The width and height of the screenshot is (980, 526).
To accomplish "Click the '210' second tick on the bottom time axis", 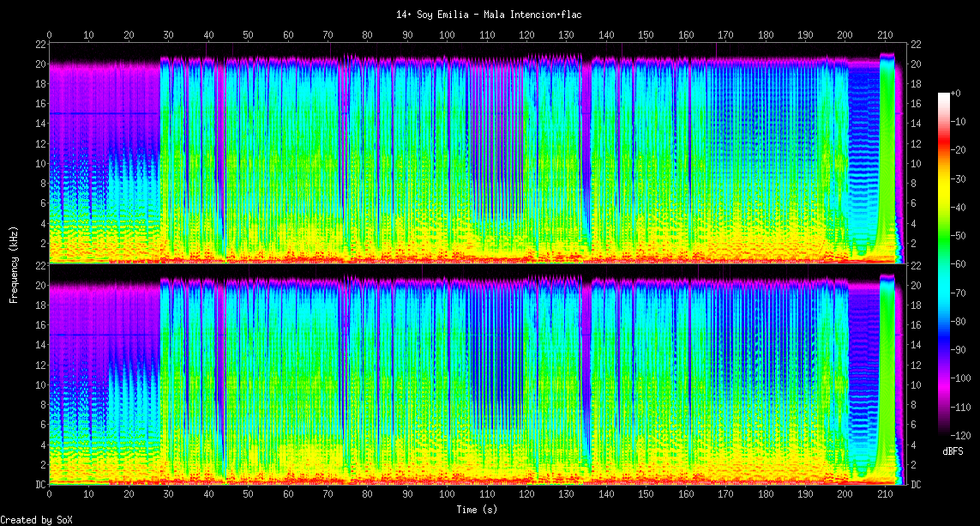I will pos(885,495).
